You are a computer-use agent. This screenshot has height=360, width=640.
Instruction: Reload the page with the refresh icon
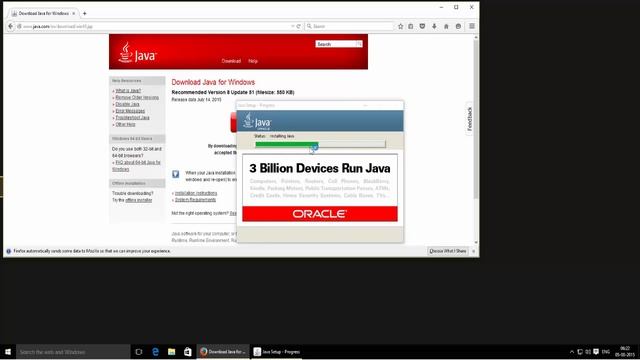(x=299, y=26)
